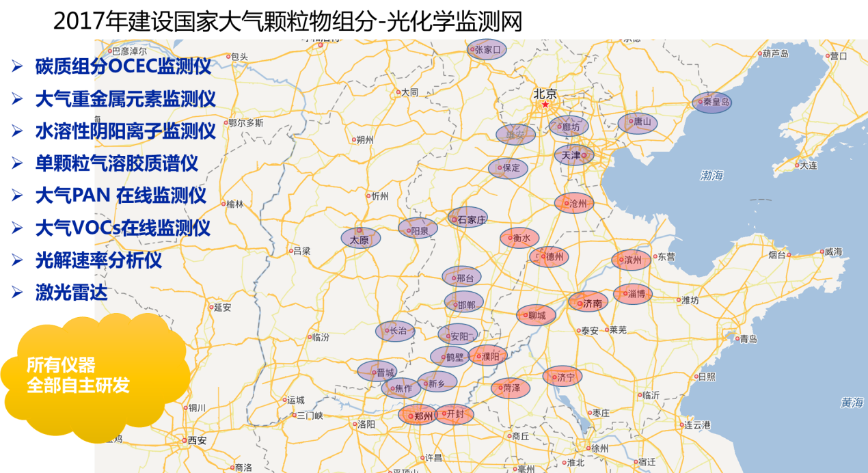Click the 秦皇岛 highlighted oval on map

(712, 102)
